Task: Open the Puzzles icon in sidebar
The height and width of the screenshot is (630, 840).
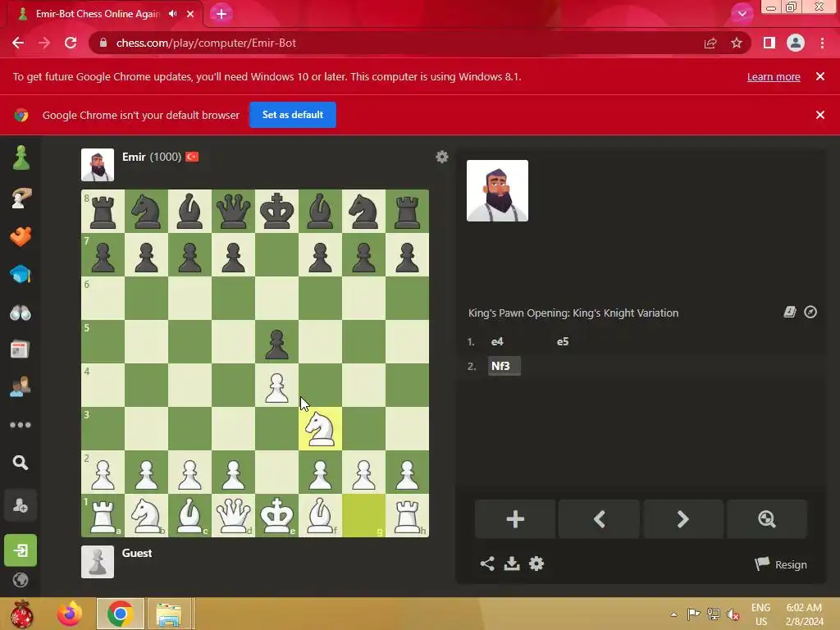Action: 21,198
